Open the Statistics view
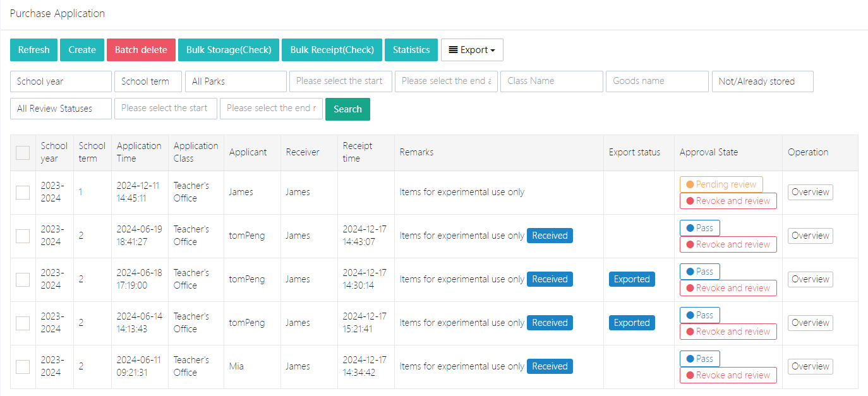The width and height of the screenshot is (868, 396). tap(411, 50)
